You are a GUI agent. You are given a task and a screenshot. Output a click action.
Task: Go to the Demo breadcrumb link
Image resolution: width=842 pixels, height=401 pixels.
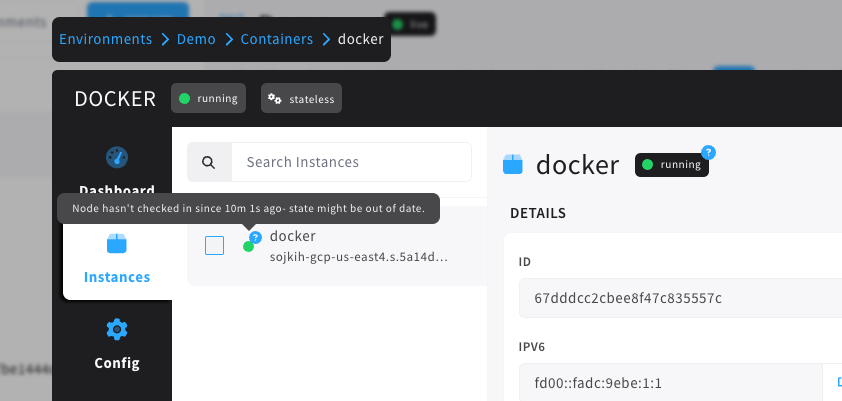196,39
